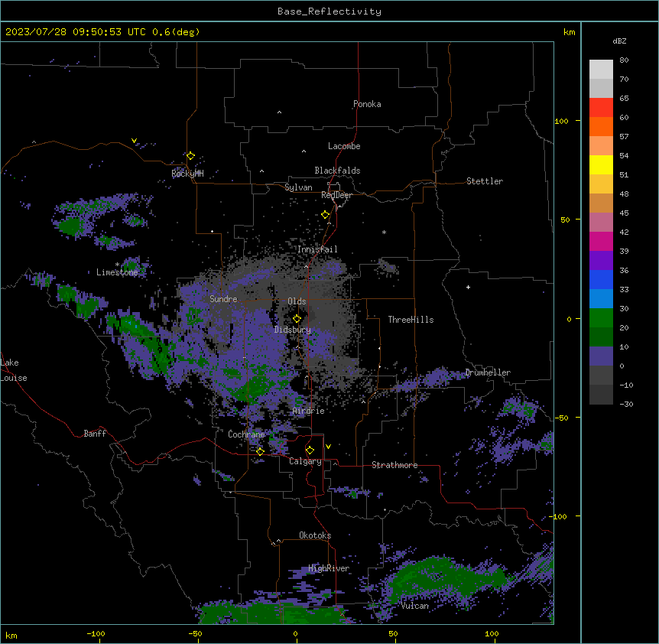Click the white asterisk above Limestone
The height and width of the screenshot is (644, 659).
(117, 265)
